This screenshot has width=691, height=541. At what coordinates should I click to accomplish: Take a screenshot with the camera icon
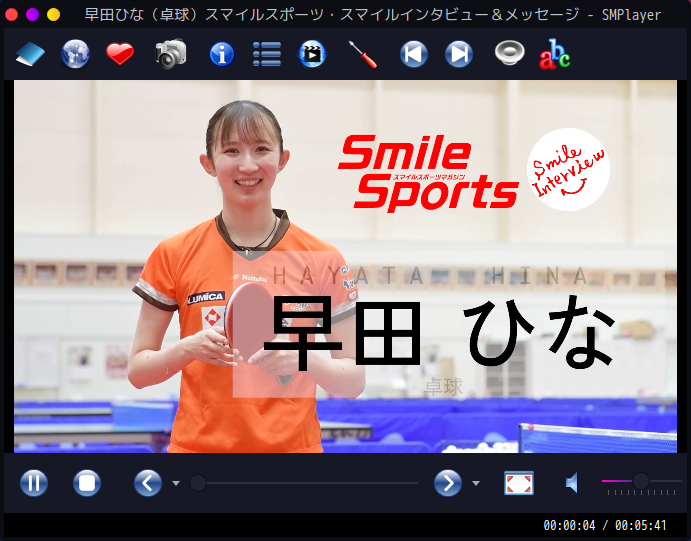pyautogui.click(x=171, y=54)
